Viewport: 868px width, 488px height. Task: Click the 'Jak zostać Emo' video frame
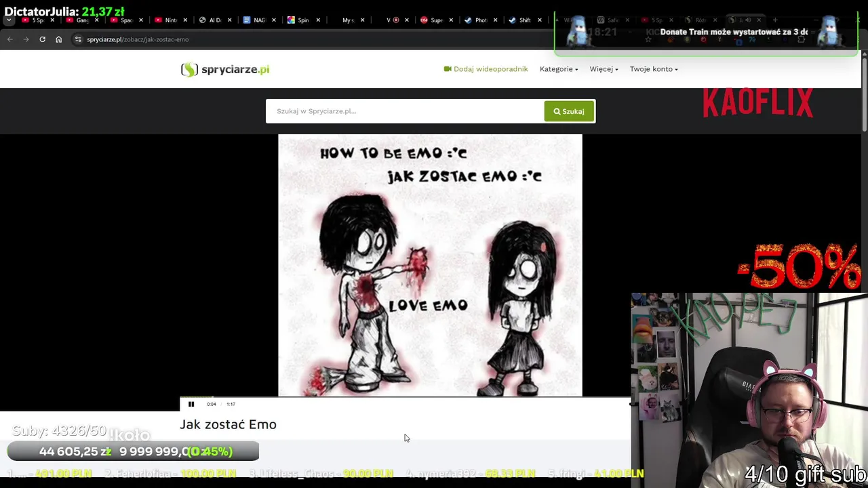coord(430,265)
